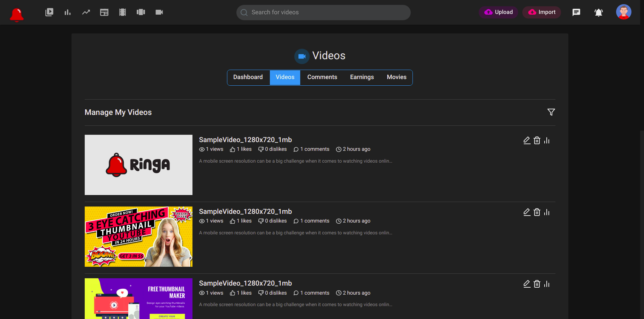Delete the Eye Catching Thumbnail video
This screenshot has width=644, height=319.
tap(537, 212)
